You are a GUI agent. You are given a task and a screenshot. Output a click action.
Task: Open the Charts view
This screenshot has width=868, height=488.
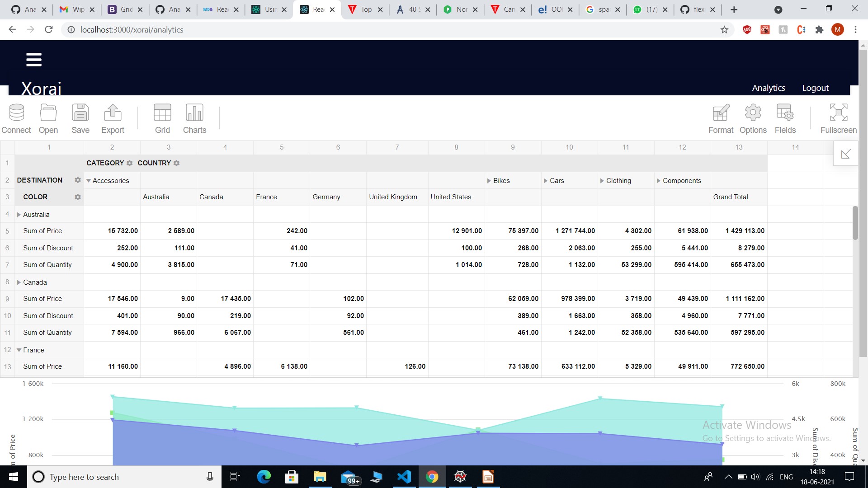[194, 118]
